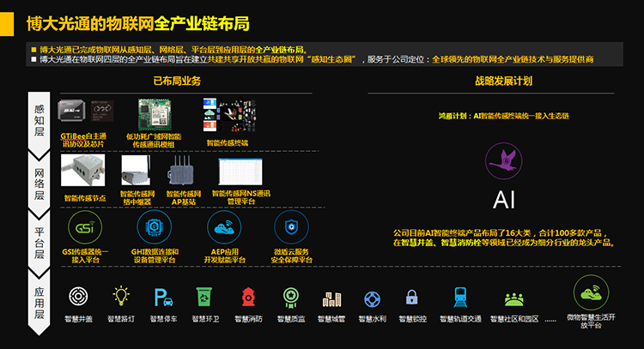Screen dimensions: 644x349
Task: Click the 智慧轨道交通 train icon
Action: (460, 297)
